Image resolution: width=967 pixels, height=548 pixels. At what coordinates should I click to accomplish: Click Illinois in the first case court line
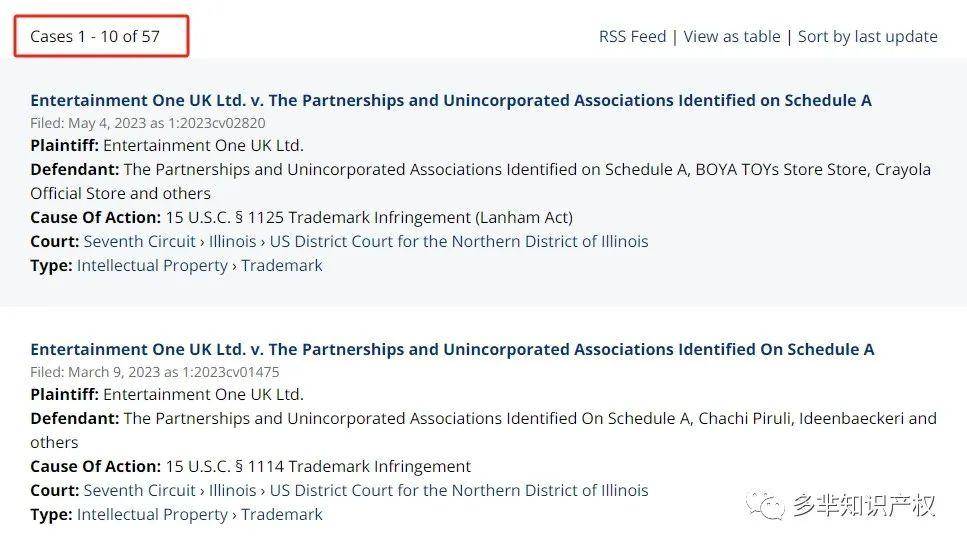[x=232, y=241]
